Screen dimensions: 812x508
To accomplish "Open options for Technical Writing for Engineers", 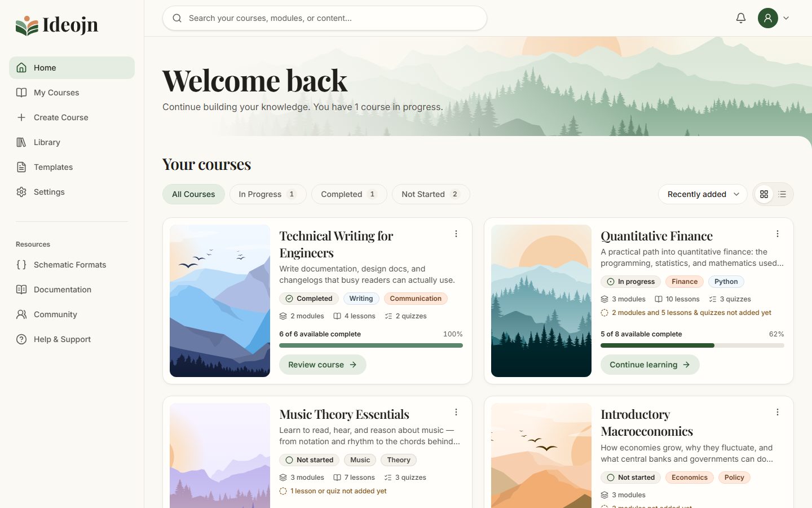I will pyautogui.click(x=456, y=234).
